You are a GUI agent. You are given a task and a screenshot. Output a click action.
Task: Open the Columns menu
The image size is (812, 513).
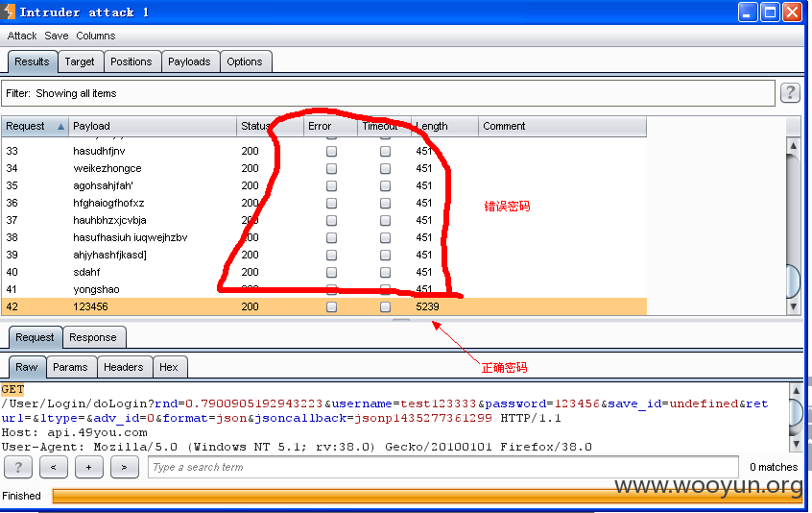[x=96, y=36]
